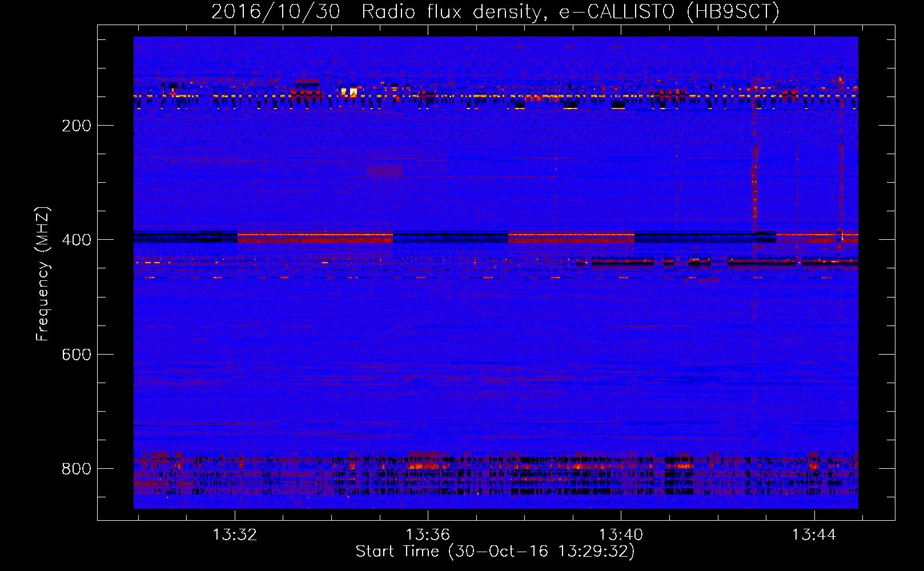Click the 'Frequency (MHZ)' axis label
Image resolution: width=924 pixels, height=571 pixels.
click(43, 274)
